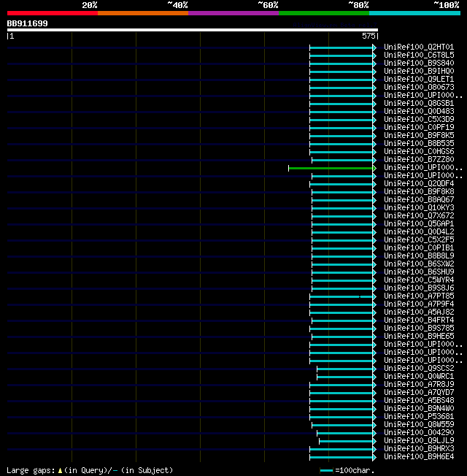This screenshot has width=467, height=476.
Task: Select UniRef100_B6SHU9 label
Action: click(x=419, y=272)
